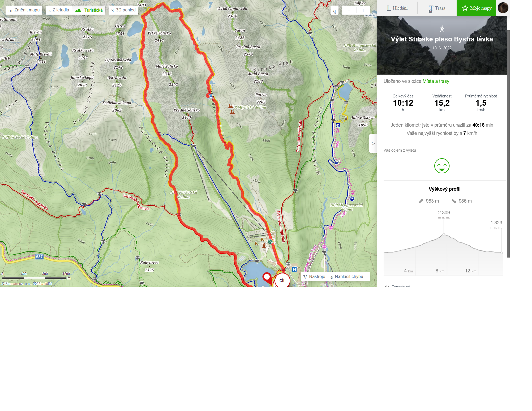Zoom in the map with the plus button
This screenshot has height=411, width=532.
(x=363, y=10)
